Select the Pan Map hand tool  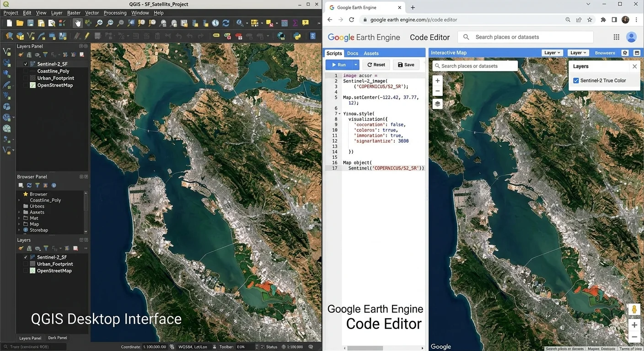[78, 23]
